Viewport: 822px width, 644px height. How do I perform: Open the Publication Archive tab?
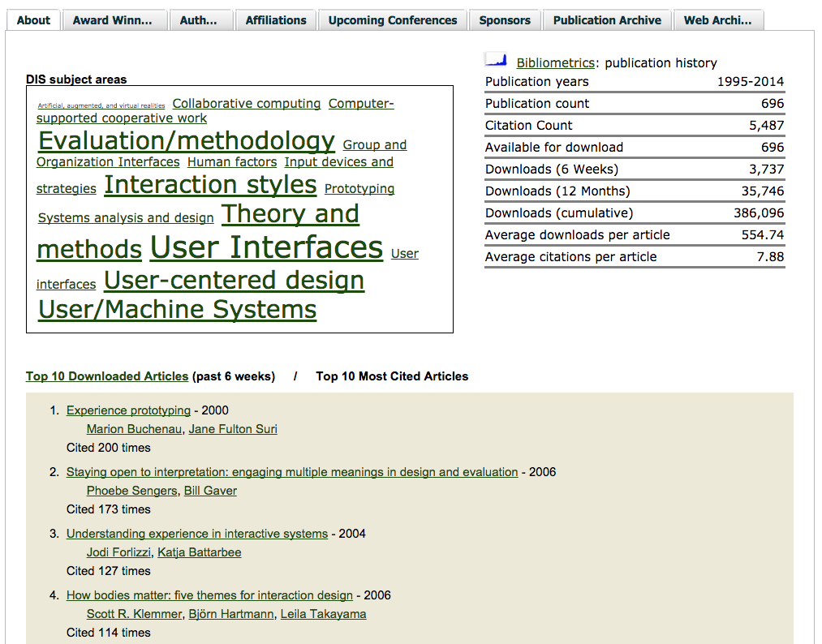pyautogui.click(x=606, y=19)
